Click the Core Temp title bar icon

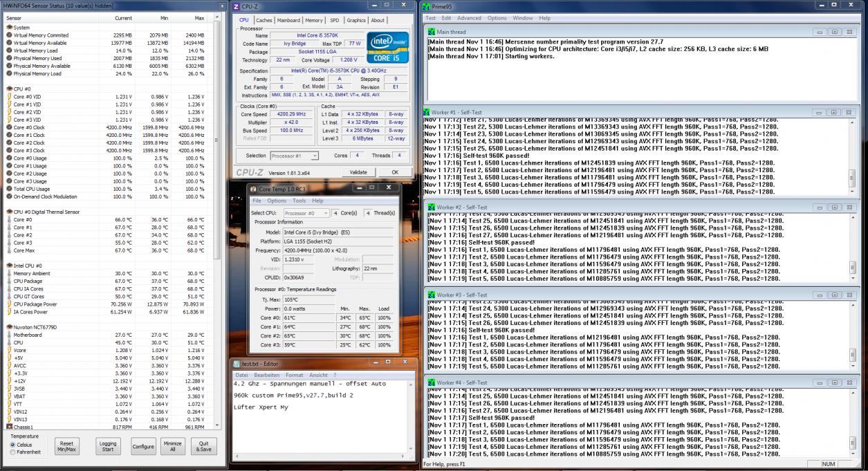coord(254,189)
